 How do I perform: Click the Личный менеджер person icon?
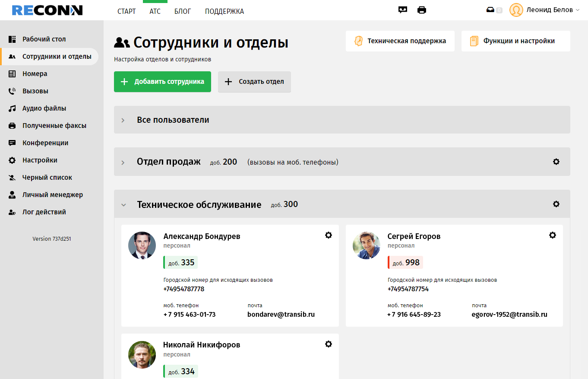point(13,195)
